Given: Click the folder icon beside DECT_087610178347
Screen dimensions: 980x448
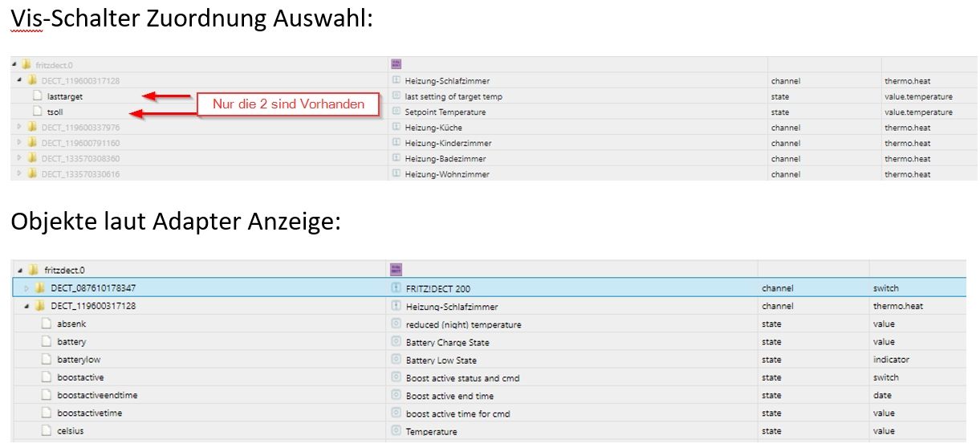Looking at the screenshot, I should [x=40, y=288].
